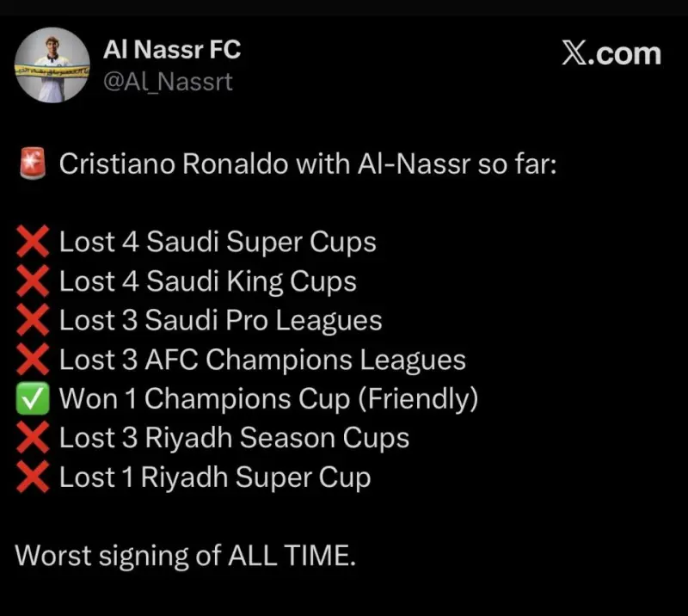This screenshot has height=616, width=688.
Task: Click the 'Lost 4 Saudi King Cups' text
Action: click(x=207, y=281)
